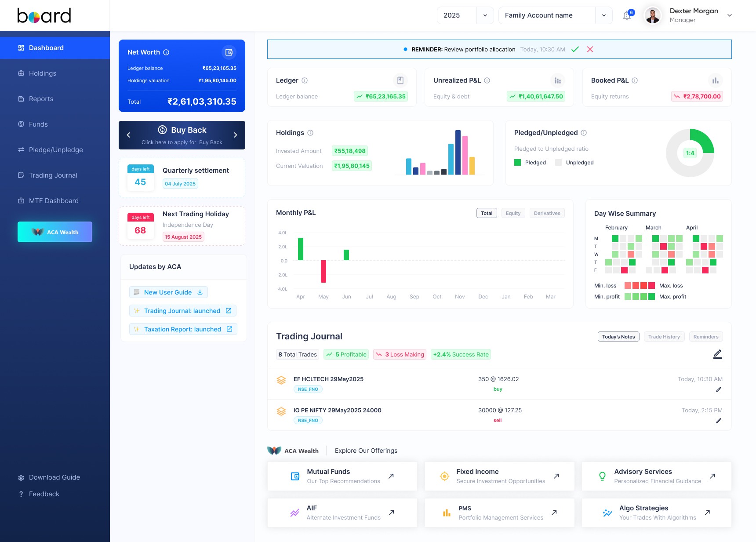
Task: Click the Booked P&L bar chart icon
Action: pyautogui.click(x=715, y=80)
